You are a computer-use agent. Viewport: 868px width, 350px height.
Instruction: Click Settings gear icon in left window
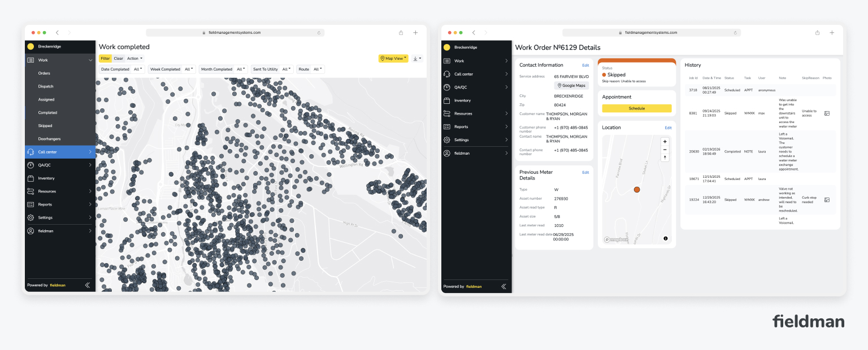[x=31, y=217]
